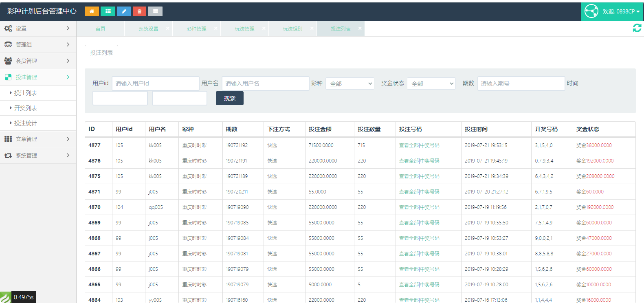Screen dimensions: 644x303
Task: Click the orange home icon button
Action: tap(92, 11)
